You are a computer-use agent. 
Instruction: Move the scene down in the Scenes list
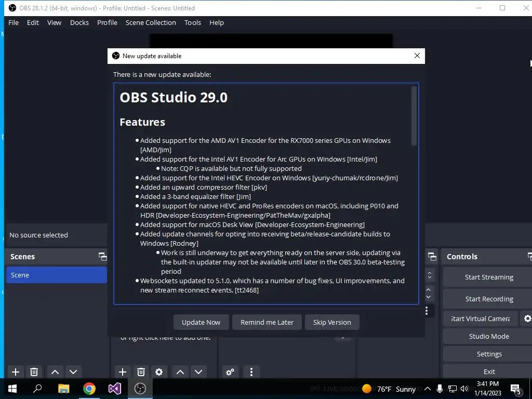click(x=73, y=372)
